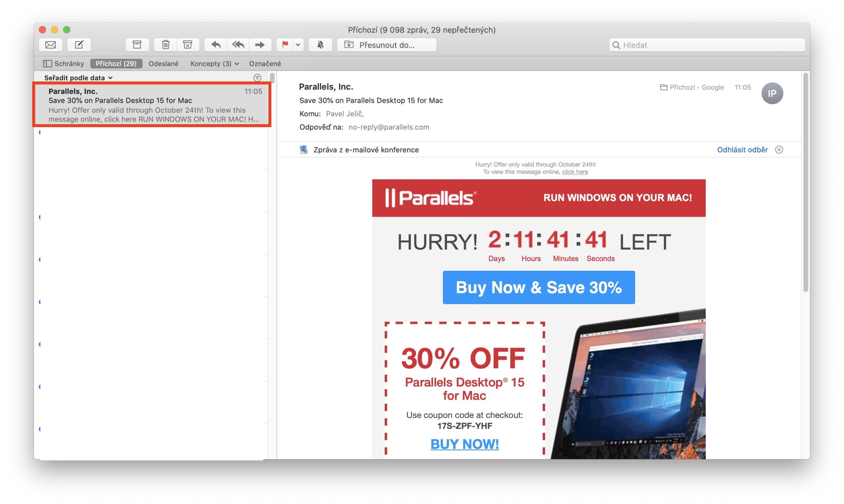Toggle Schránky mailbox sidebar

click(x=64, y=64)
